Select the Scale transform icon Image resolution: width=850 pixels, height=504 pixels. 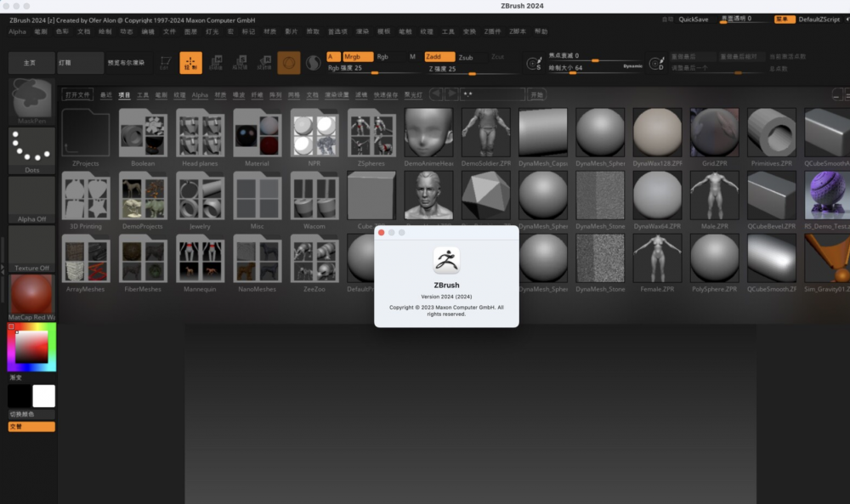click(241, 63)
